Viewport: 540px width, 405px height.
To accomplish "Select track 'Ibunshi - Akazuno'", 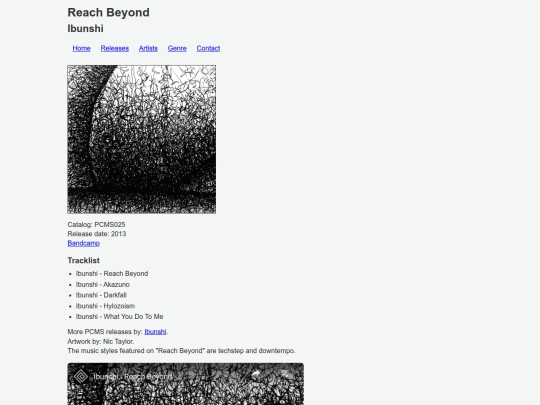I will 103,284.
